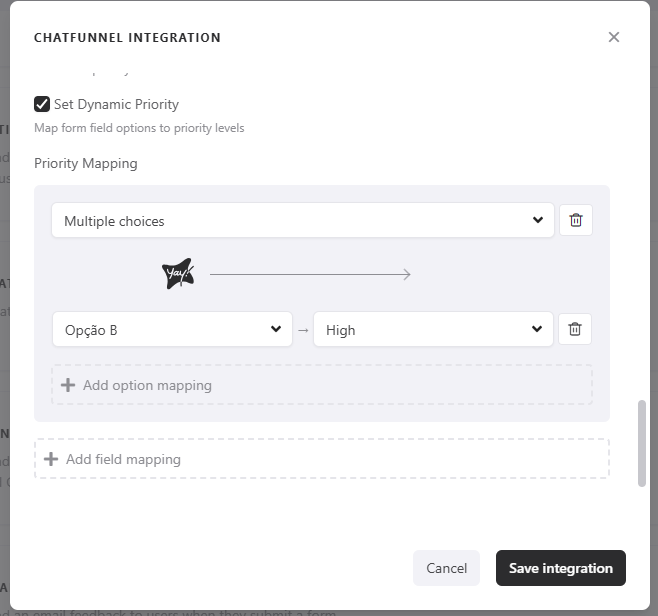
Task: Click the CHATFUNNEL INTEGRATION dialog title
Action: 127,38
